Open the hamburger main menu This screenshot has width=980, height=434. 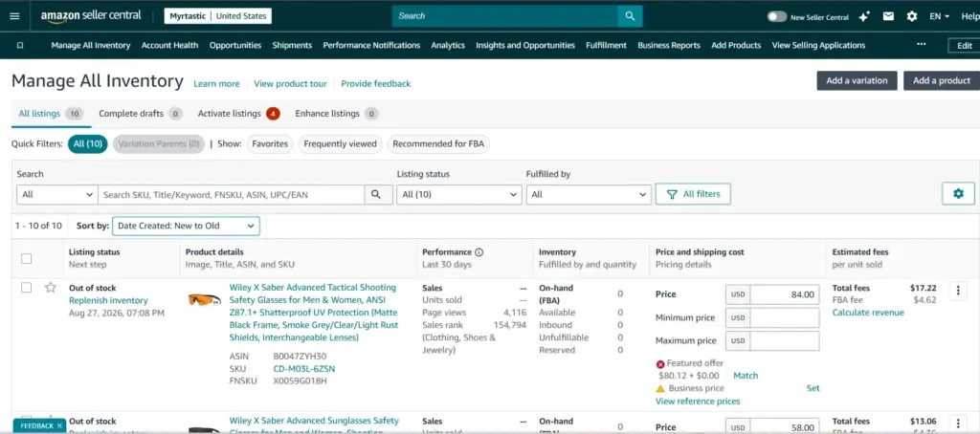14,16
